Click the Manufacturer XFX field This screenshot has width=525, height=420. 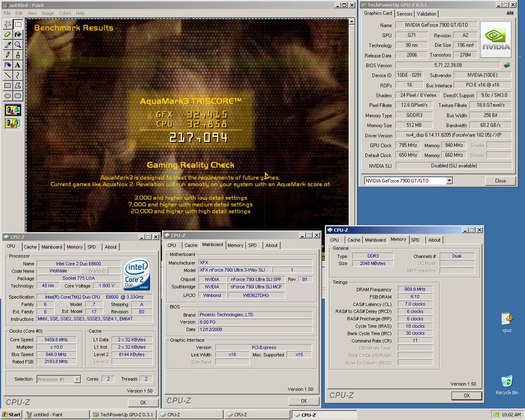pos(256,262)
